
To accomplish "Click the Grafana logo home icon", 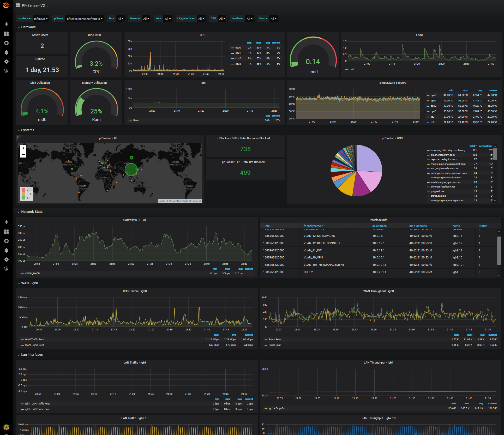I will click(x=6, y=5).
